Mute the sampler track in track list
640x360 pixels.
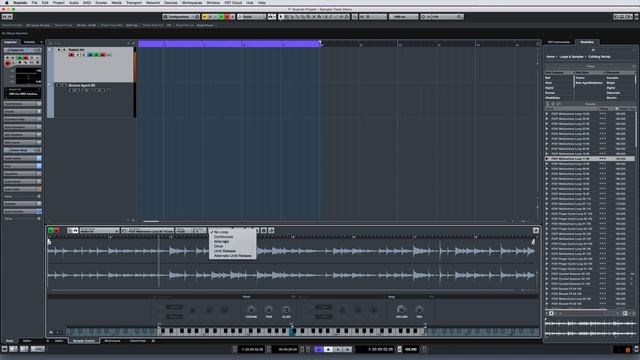[x=59, y=50]
